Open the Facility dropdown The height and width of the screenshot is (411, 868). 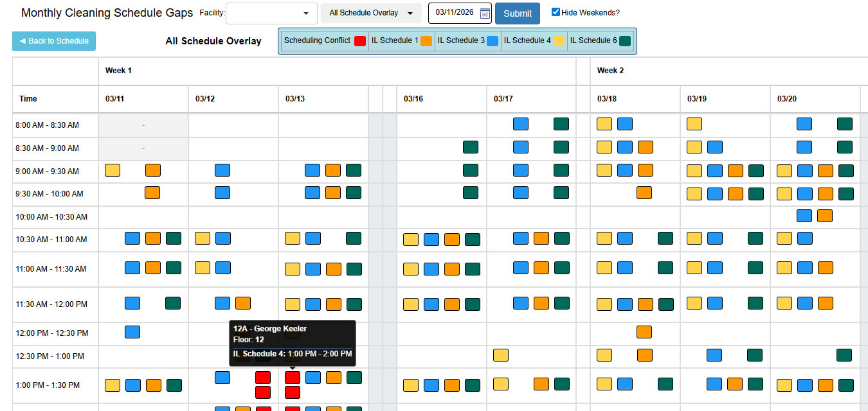[271, 13]
